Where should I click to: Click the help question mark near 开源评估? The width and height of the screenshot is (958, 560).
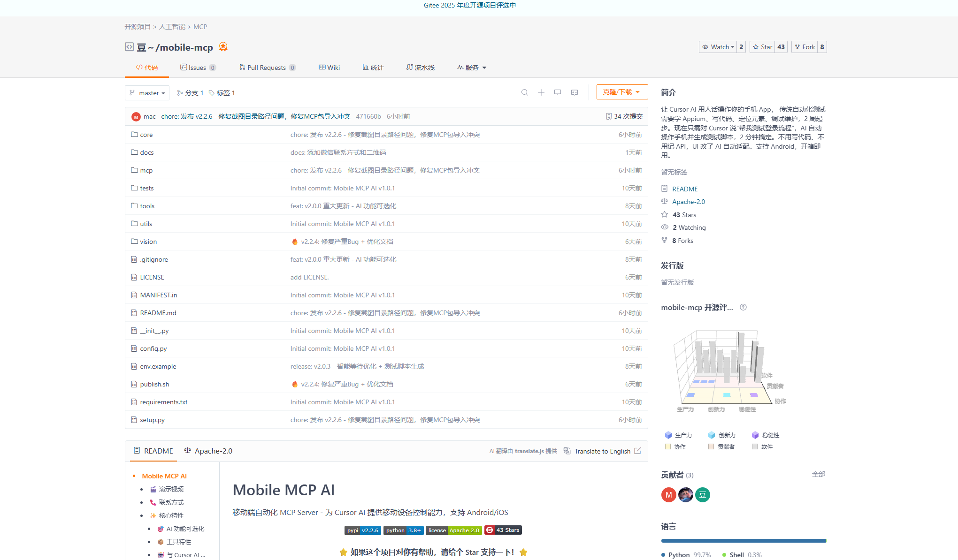(x=743, y=307)
